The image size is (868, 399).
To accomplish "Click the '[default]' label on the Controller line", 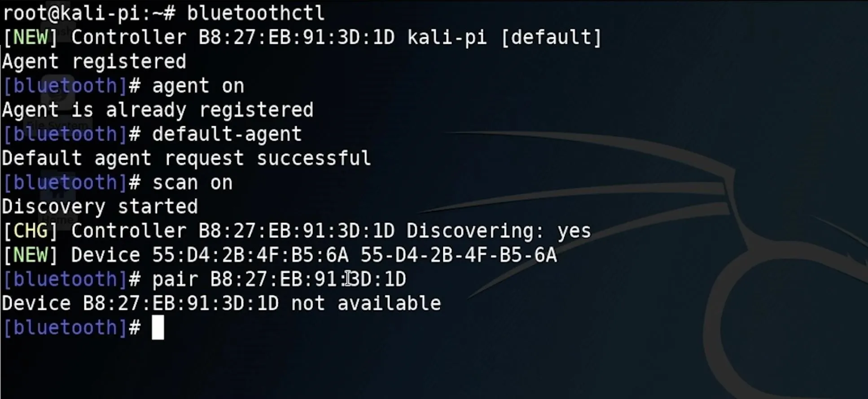I will [551, 37].
